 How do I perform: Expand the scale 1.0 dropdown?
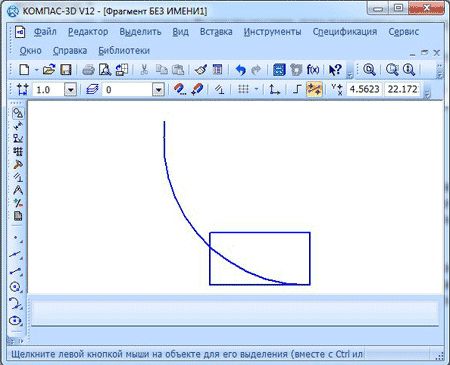(70, 90)
